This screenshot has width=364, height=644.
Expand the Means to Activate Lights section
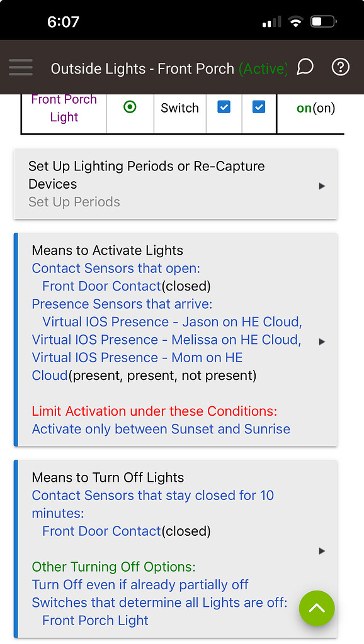point(321,341)
